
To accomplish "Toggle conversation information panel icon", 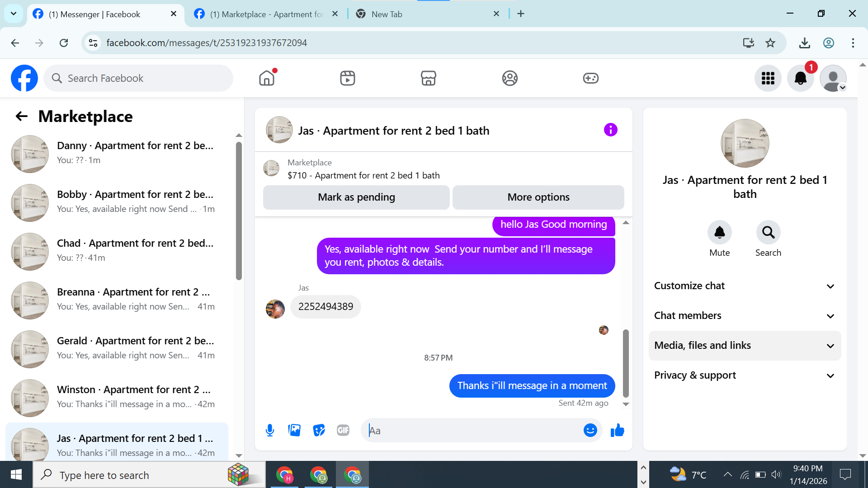I will pos(610,130).
